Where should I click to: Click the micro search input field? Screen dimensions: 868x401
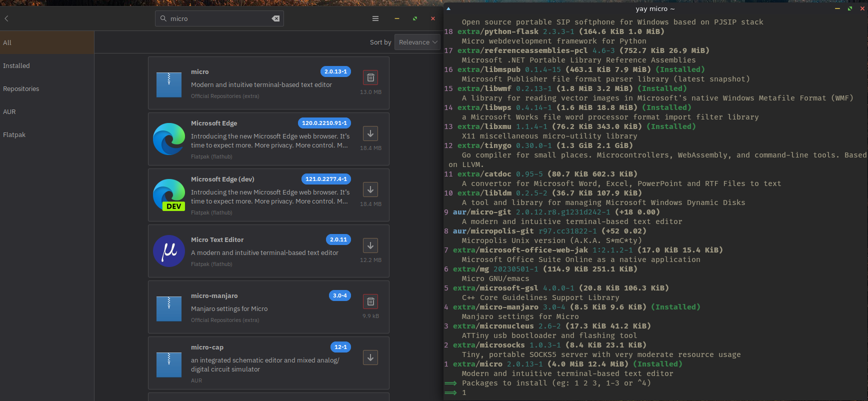(219, 18)
